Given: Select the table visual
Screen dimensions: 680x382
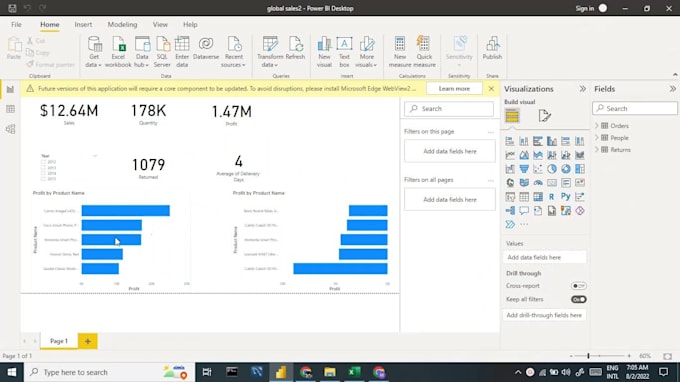Looking at the screenshot, I should pyautogui.click(x=524, y=196).
